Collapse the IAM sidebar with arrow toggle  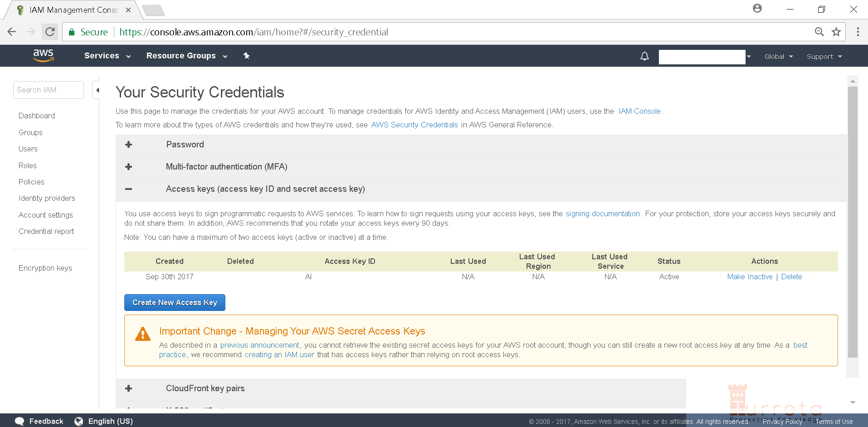pyautogui.click(x=97, y=90)
